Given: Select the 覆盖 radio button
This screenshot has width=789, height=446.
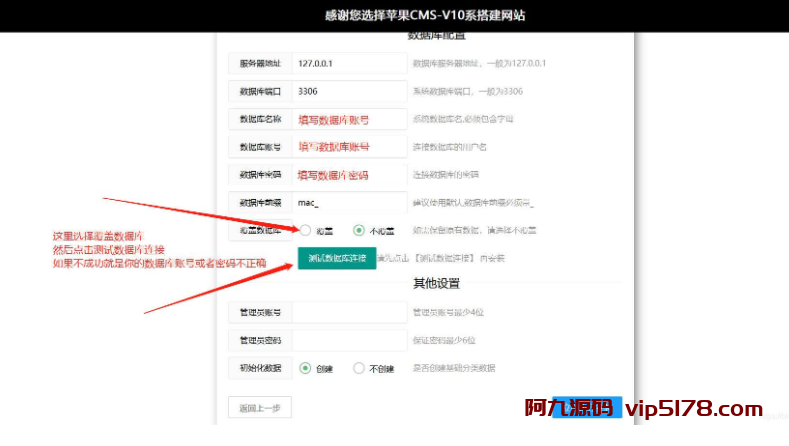Looking at the screenshot, I should point(305,231).
